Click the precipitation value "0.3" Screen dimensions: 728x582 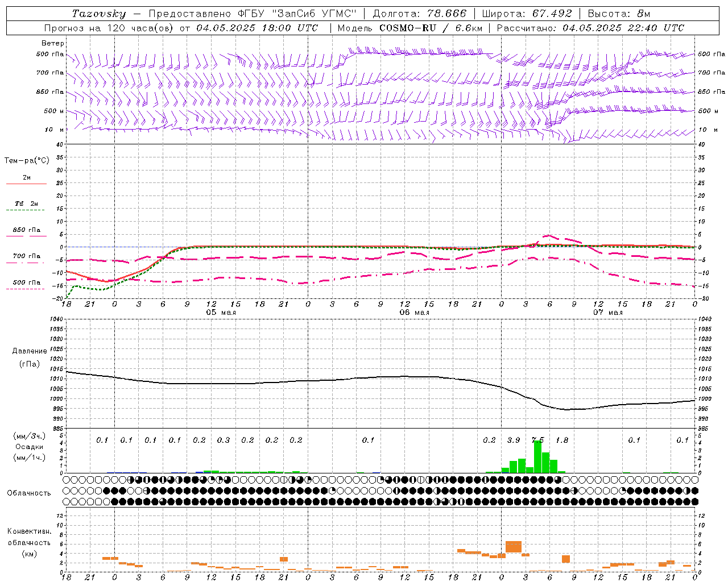coord(224,440)
